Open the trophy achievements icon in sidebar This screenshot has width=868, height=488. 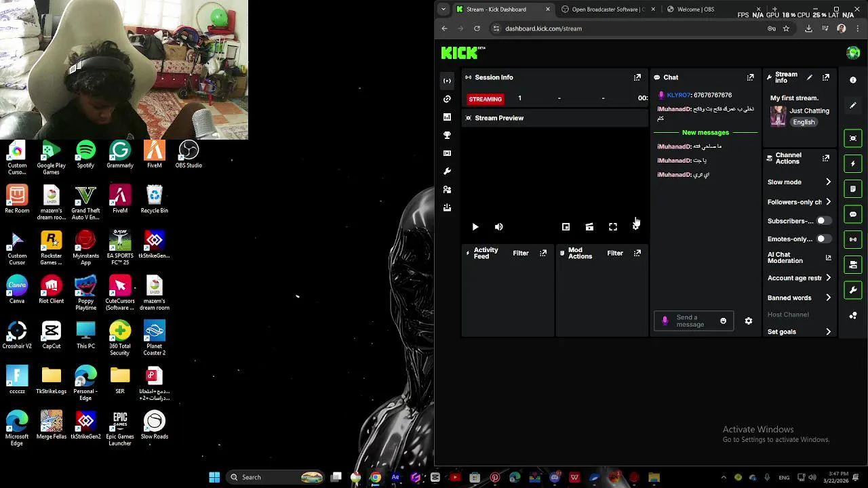[447, 135]
